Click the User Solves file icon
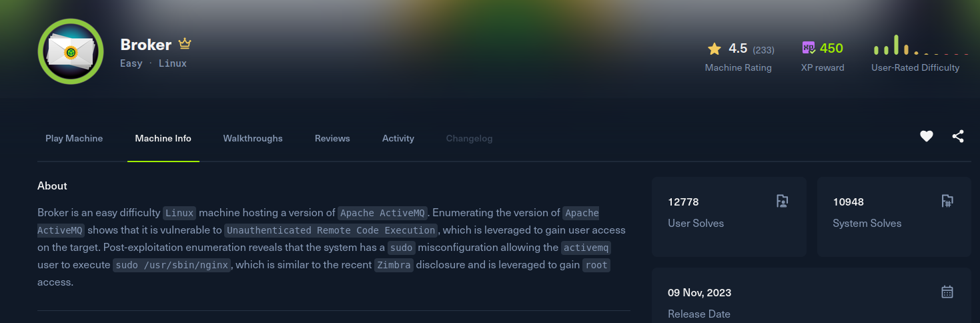 click(x=783, y=201)
